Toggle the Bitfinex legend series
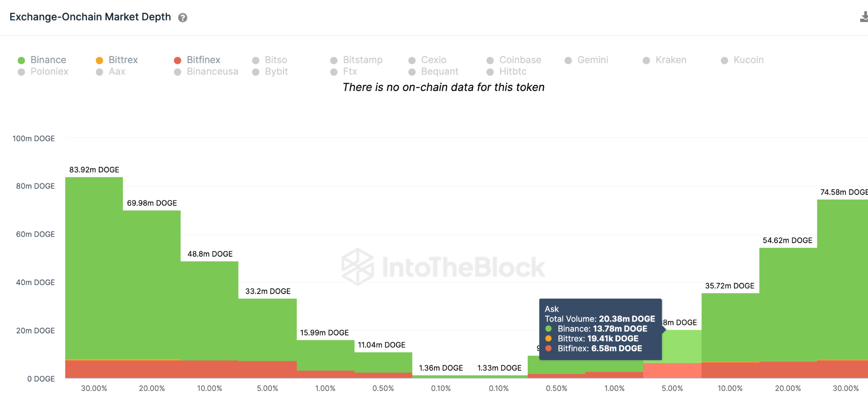The width and height of the screenshot is (868, 399). pyautogui.click(x=198, y=60)
